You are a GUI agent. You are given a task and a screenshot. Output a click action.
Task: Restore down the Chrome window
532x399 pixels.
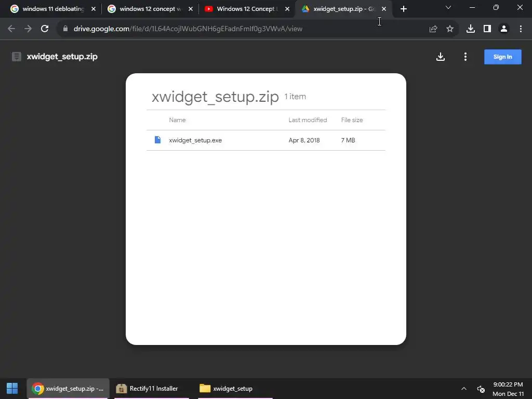(496, 7)
